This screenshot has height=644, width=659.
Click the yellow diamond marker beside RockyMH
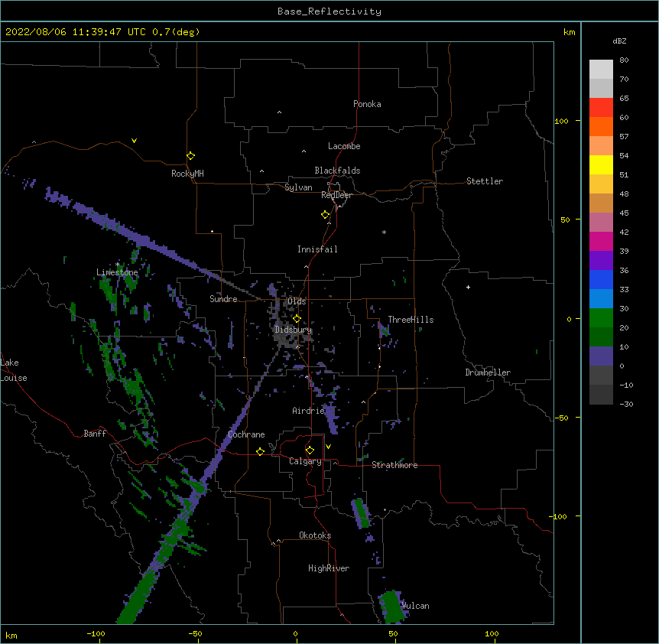(x=191, y=156)
